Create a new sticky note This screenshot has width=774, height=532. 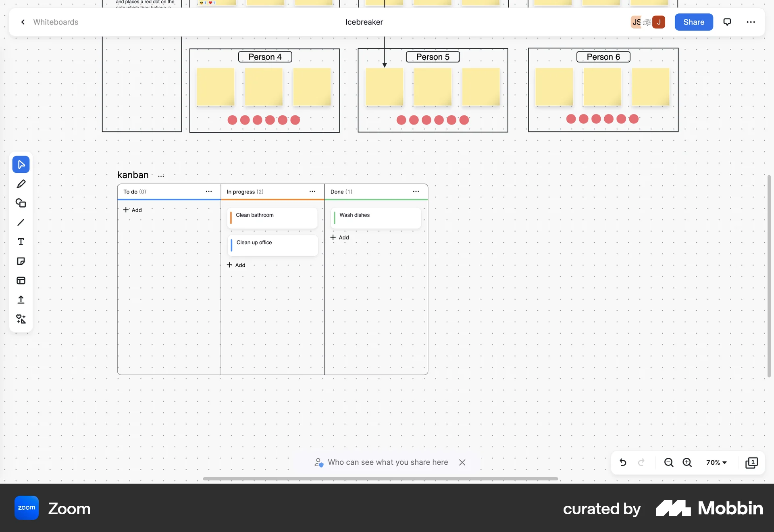pyautogui.click(x=21, y=261)
